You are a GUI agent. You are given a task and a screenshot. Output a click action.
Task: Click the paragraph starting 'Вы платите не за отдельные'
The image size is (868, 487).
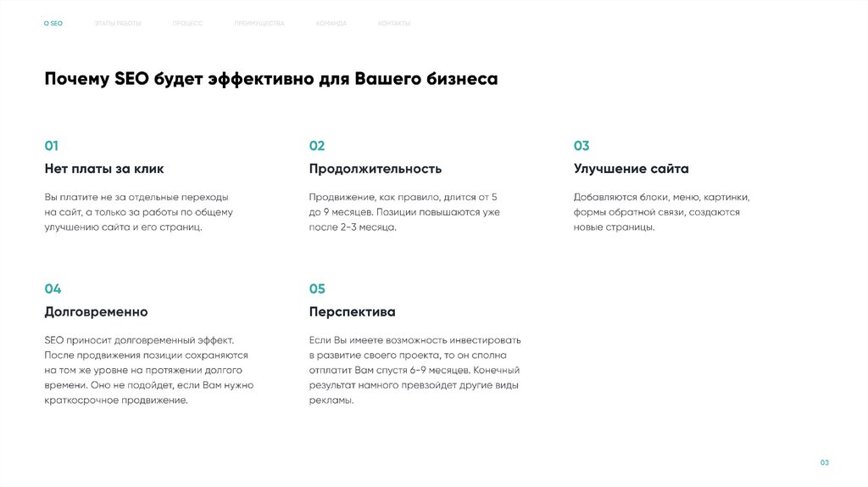tap(138, 212)
